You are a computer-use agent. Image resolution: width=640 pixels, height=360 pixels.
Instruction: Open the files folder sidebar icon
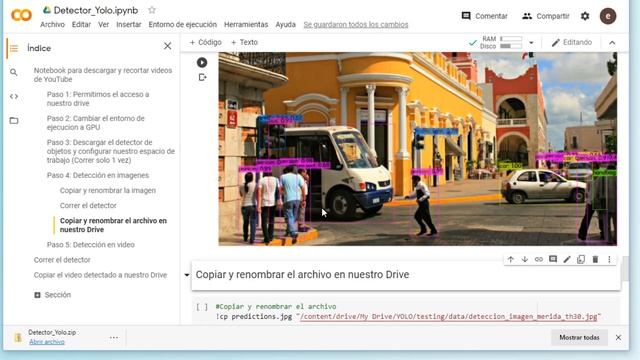click(x=14, y=120)
